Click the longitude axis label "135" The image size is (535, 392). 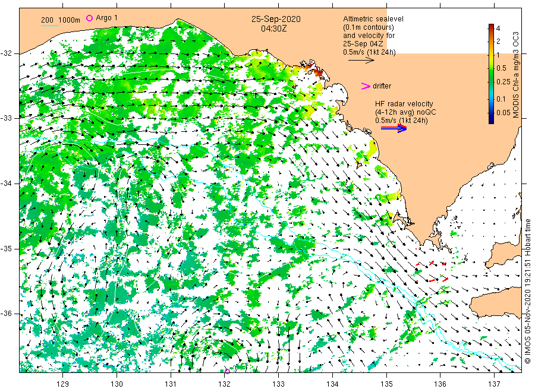[386, 384]
